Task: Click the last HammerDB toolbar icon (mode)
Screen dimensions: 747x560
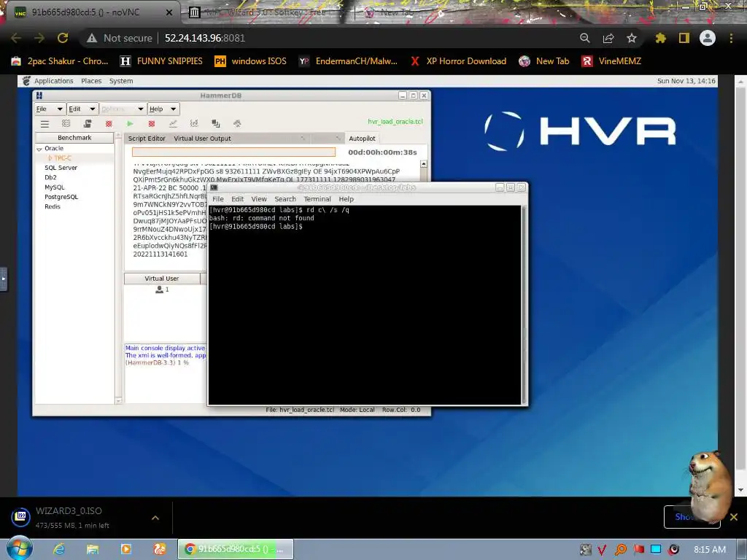Action: pyautogui.click(x=237, y=124)
